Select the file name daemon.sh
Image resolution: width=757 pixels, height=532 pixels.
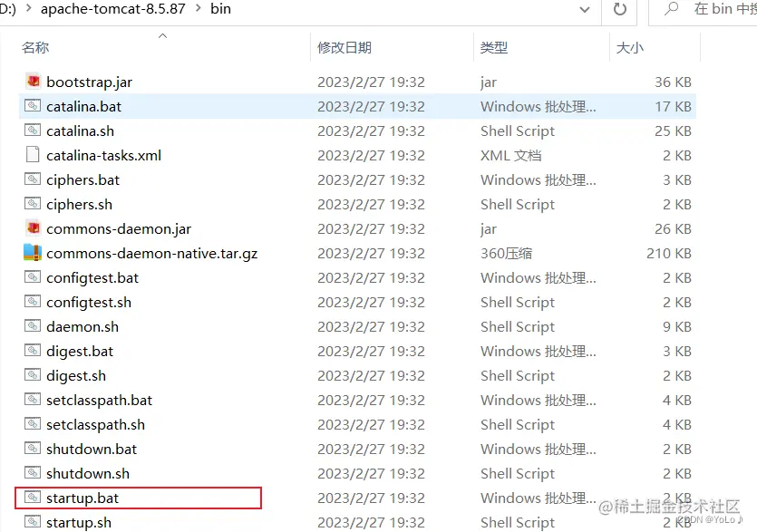coord(82,327)
